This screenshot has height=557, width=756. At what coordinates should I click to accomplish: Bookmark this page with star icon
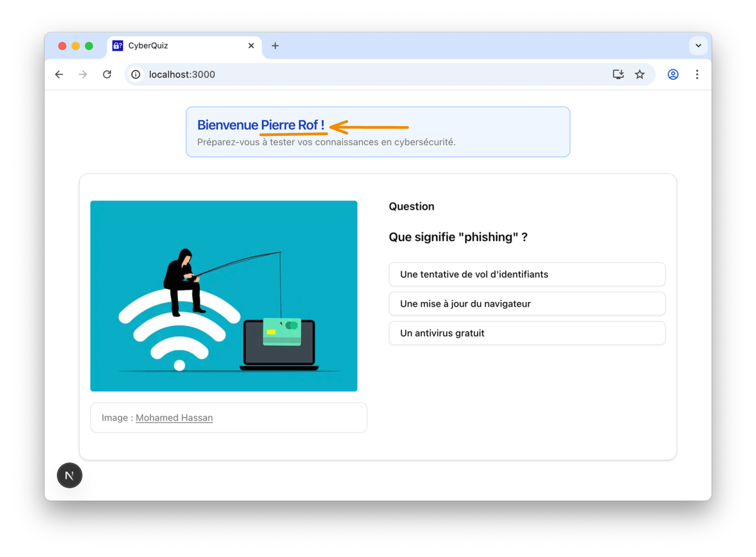640,74
